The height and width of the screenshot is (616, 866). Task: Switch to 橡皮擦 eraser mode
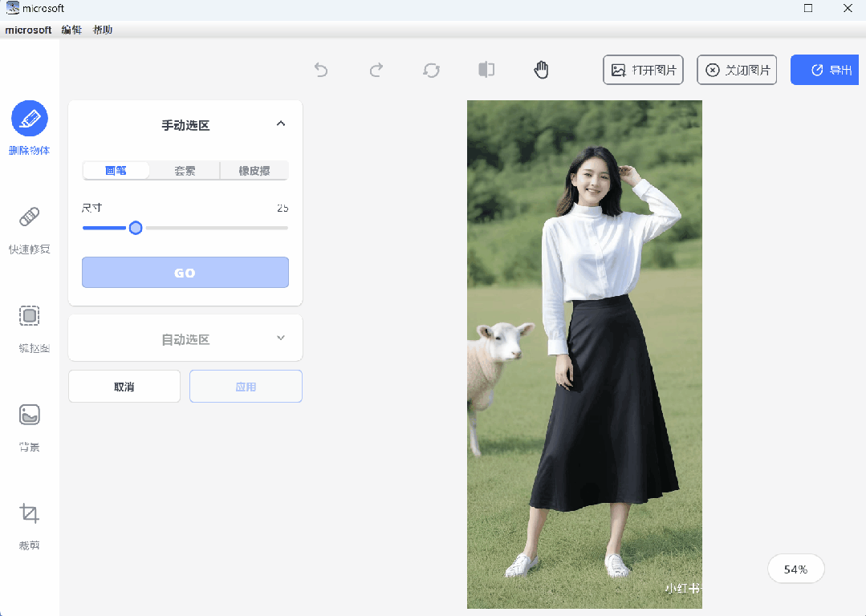pyautogui.click(x=254, y=170)
